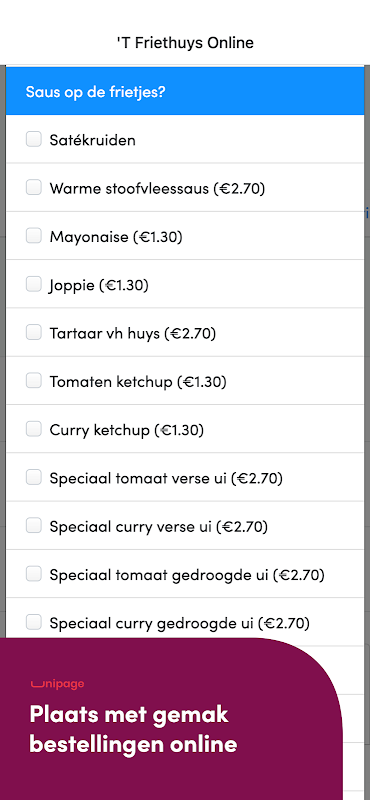Click the Unipage logo in banner
The height and width of the screenshot is (800, 370).
point(57,684)
